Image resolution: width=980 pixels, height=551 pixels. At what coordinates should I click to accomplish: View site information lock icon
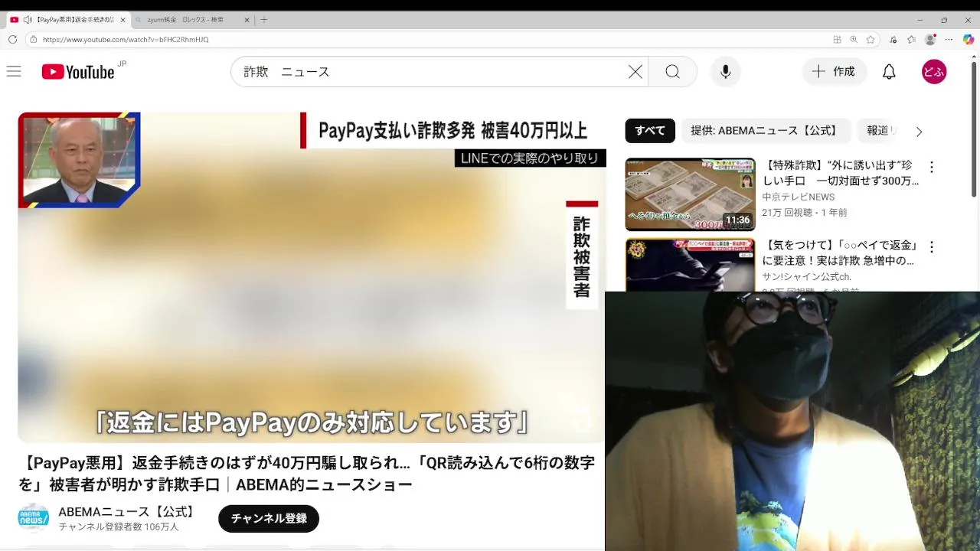(32, 40)
